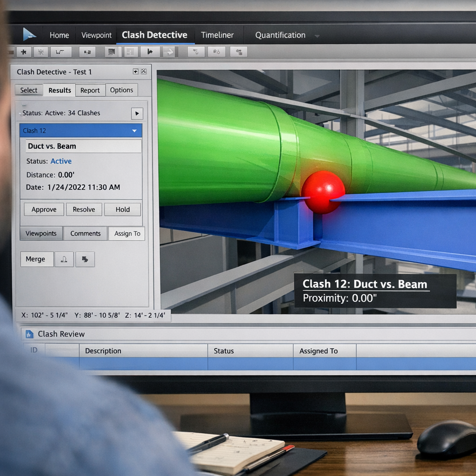Open the Home ribbon tab
Screen dimensions: 476x476
coord(59,35)
